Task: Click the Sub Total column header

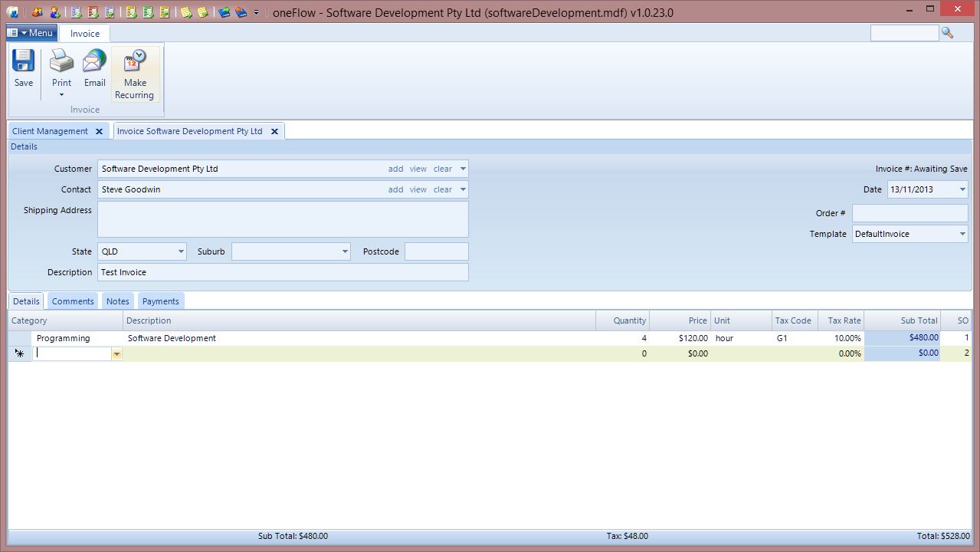Action: (903, 320)
